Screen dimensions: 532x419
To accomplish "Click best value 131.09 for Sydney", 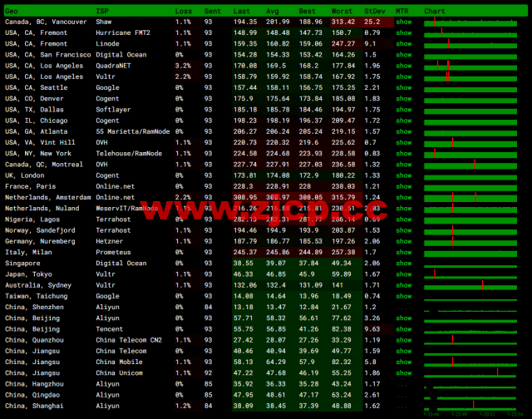I will point(311,285).
